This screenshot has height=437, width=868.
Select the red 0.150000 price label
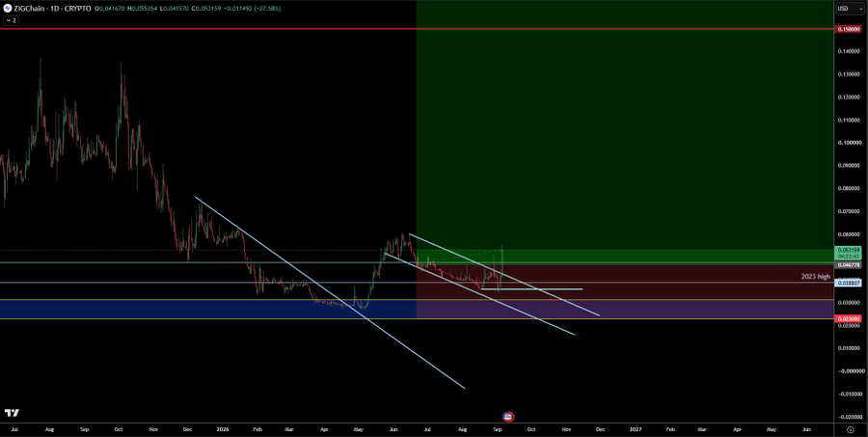coord(848,29)
